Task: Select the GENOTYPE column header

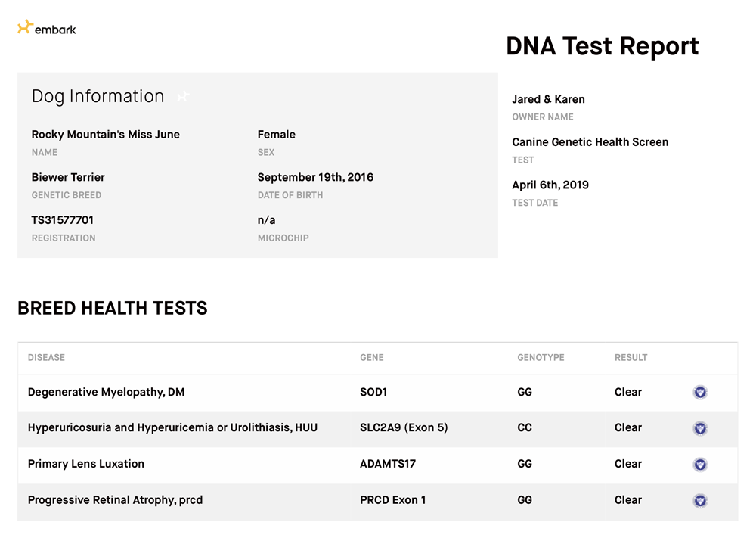Action: [541, 358]
